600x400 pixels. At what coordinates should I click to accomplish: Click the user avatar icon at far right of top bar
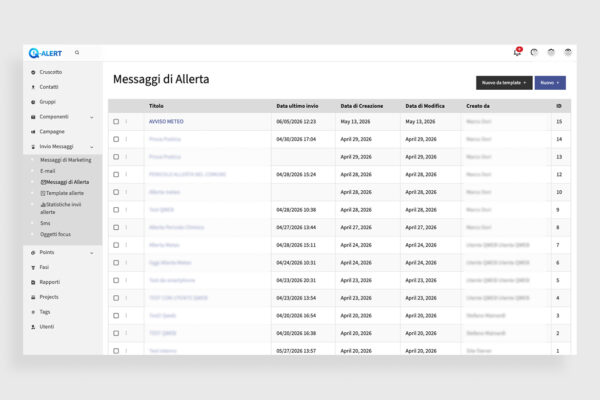point(568,52)
